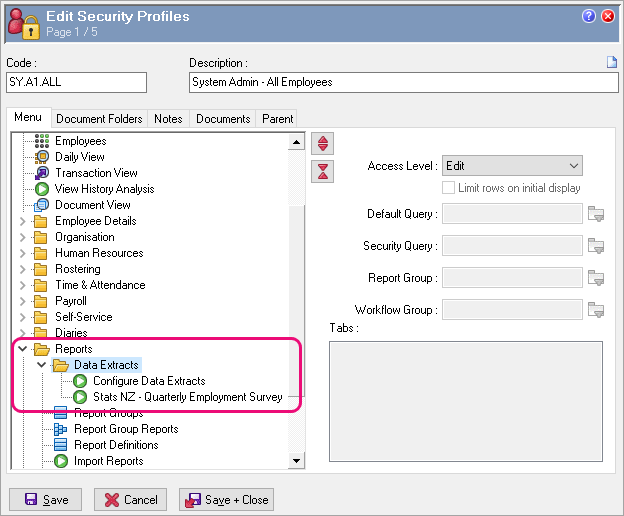Expand the Payroll folder node

pos(23,301)
